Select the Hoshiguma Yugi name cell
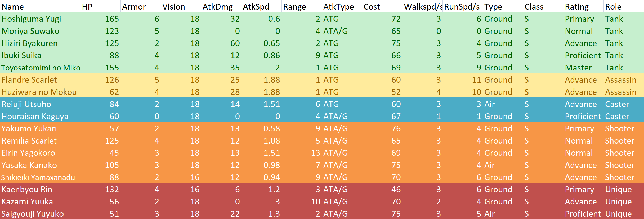This screenshot has width=644, height=219. click(x=31, y=19)
